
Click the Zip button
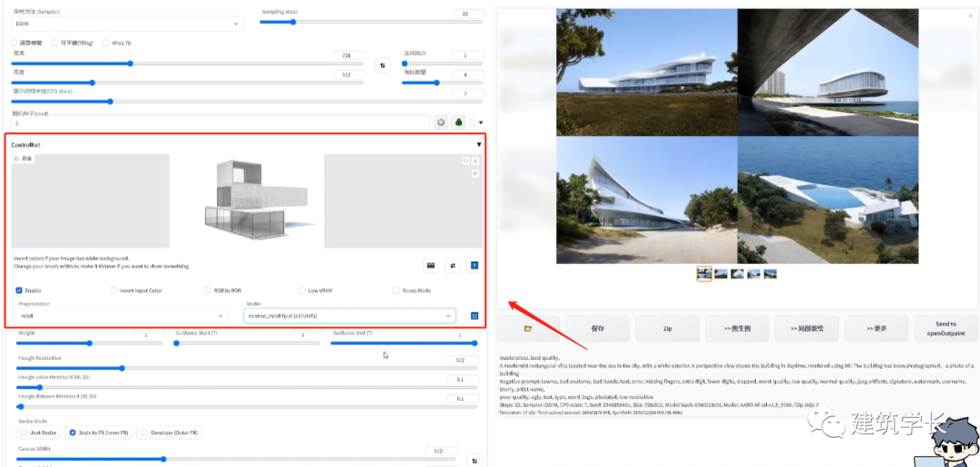(667, 328)
